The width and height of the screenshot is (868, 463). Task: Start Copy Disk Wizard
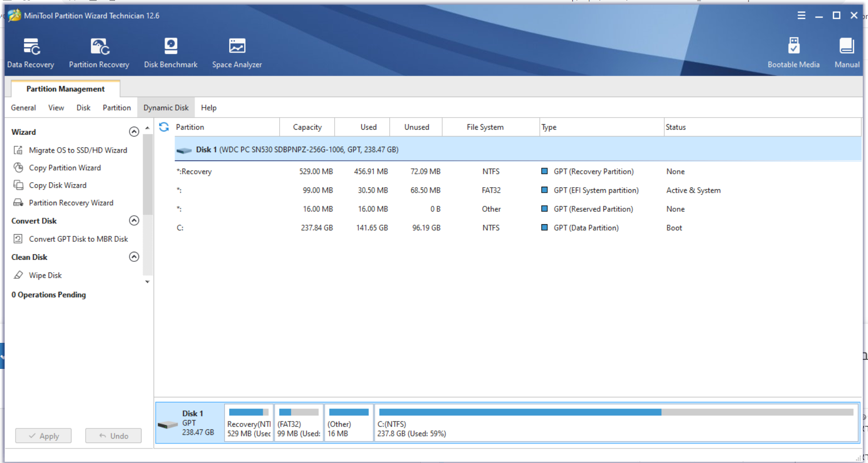[58, 185]
